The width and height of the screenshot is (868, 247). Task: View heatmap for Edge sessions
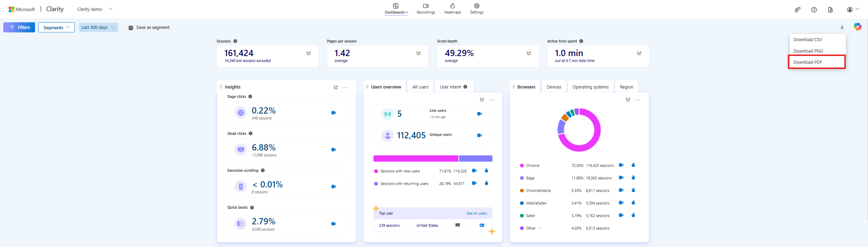coord(633,177)
